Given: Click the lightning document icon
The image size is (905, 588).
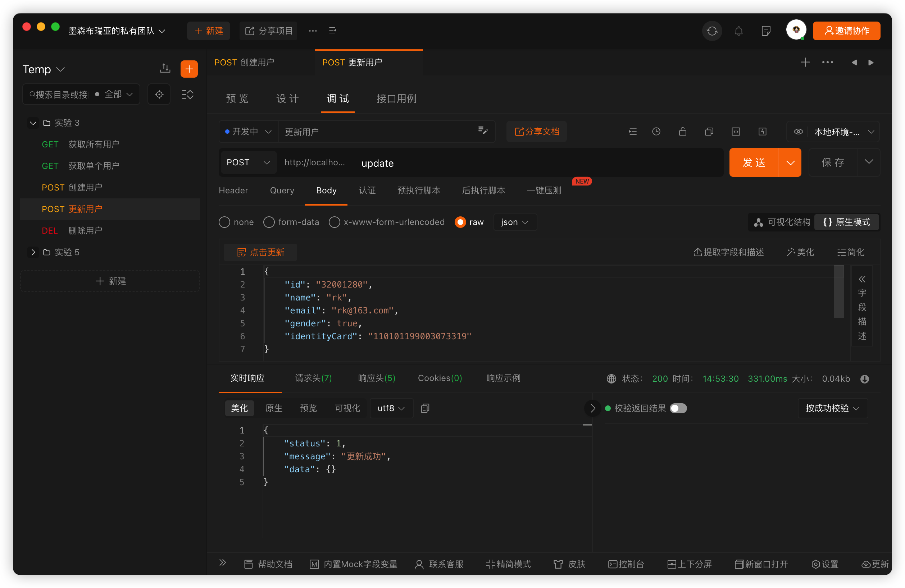Looking at the screenshot, I should (x=762, y=132).
